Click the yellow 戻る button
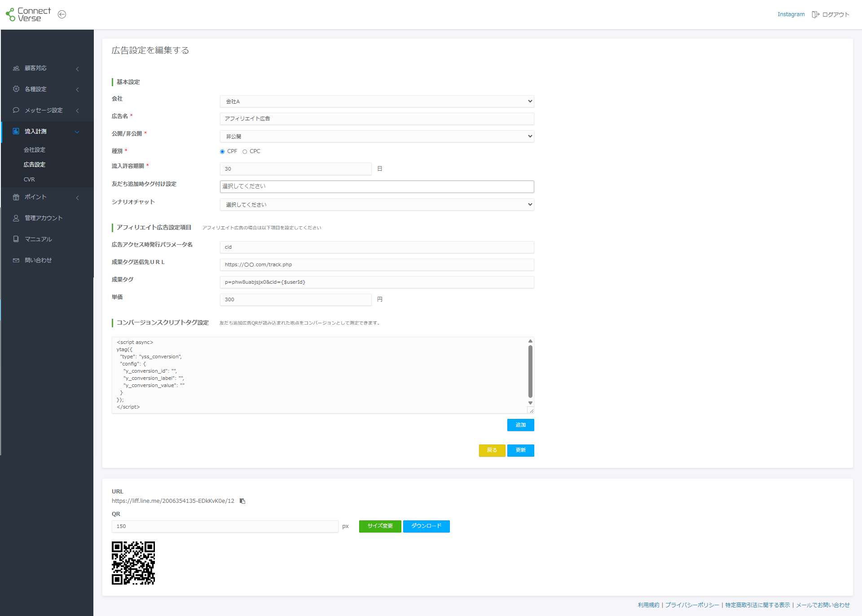 (x=492, y=450)
